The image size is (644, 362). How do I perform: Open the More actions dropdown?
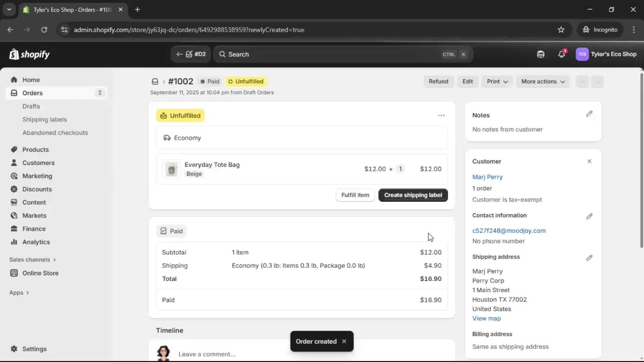pyautogui.click(x=543, y=81)
